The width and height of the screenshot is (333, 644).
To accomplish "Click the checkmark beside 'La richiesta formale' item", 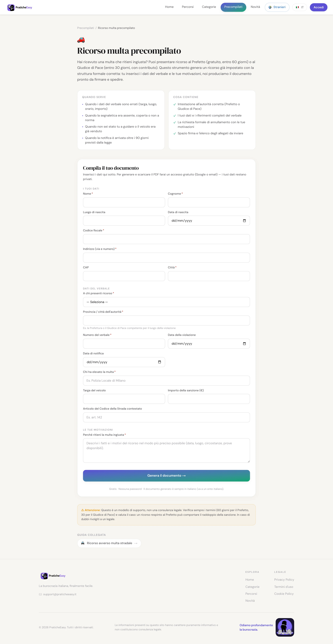I will click(x=175, y=123).
